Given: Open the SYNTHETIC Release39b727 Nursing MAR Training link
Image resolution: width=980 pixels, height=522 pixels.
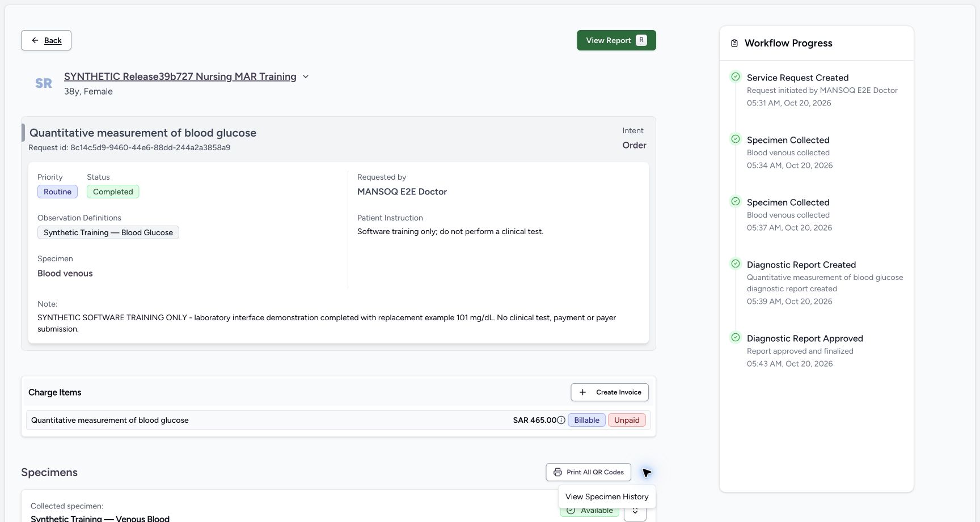Looking at the screenshot, I should [180, 77].
